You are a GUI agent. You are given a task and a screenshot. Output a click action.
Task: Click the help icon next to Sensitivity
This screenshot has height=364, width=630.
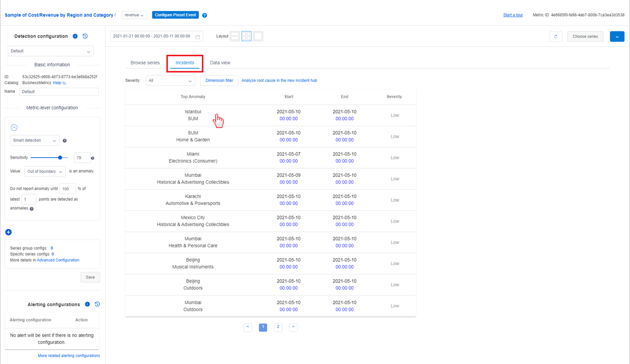pos(92,158)
